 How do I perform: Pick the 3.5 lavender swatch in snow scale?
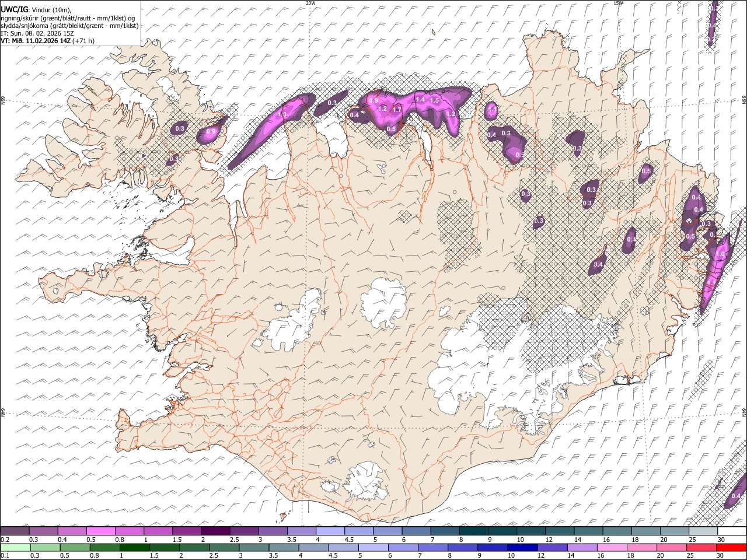pyautogui.click(x=302, y=531)
